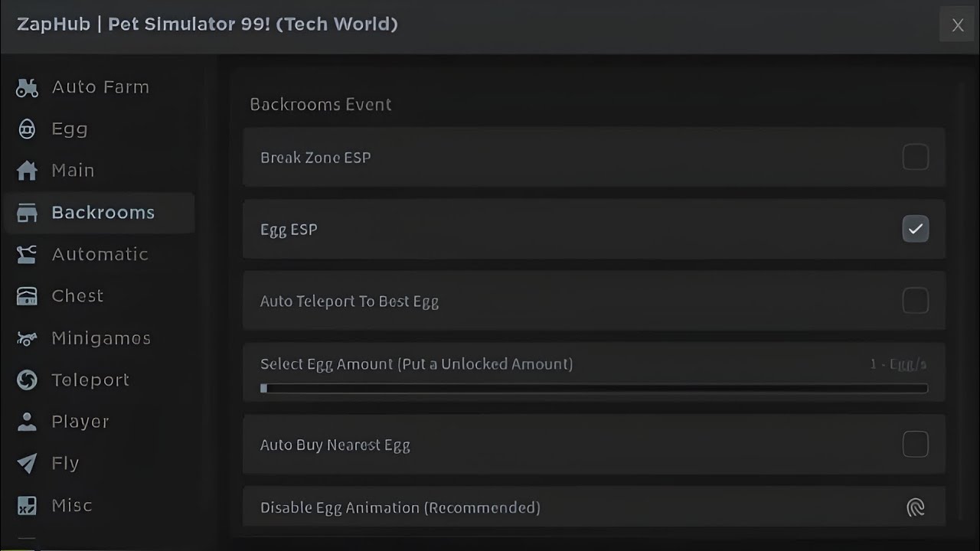The height and width of the screenshot is (551, 980).
Task: Click the chest icon in the sidebar
Action: 27,296
